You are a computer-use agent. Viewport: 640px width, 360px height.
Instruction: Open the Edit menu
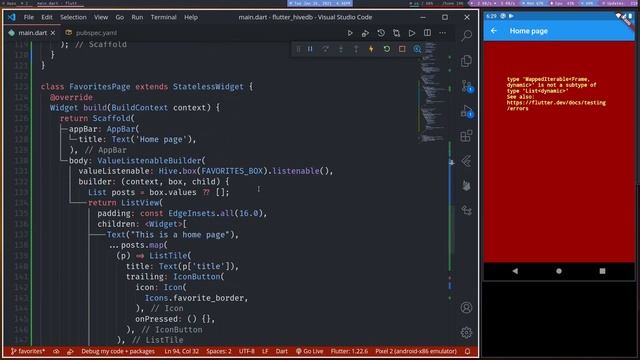pyautogui.click(x=47, y=17)
